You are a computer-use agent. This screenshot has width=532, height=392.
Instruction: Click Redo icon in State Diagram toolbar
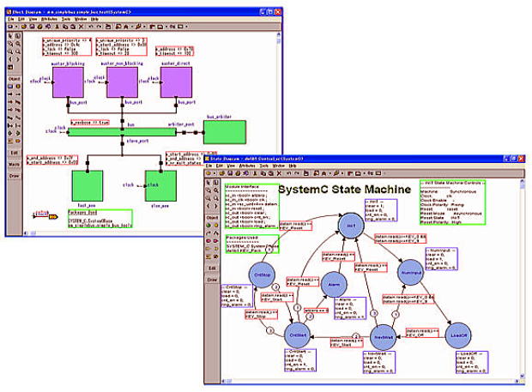(x=297, y=173)
